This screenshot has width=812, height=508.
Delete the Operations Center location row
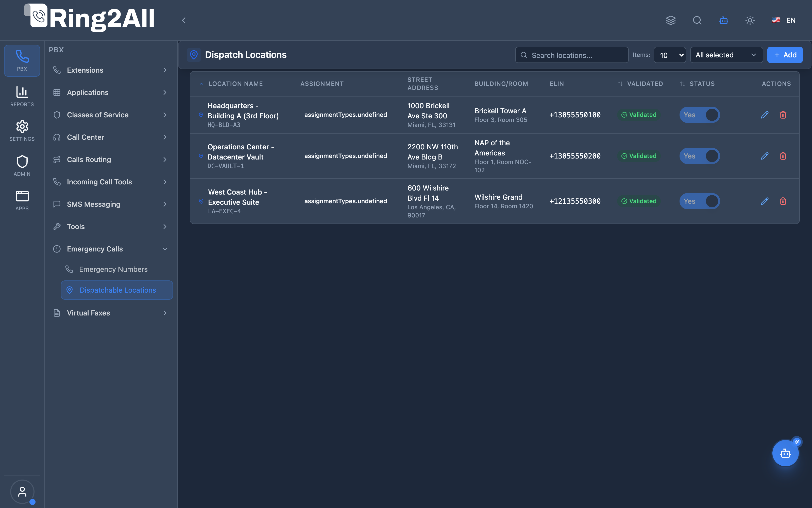point(783,156)
